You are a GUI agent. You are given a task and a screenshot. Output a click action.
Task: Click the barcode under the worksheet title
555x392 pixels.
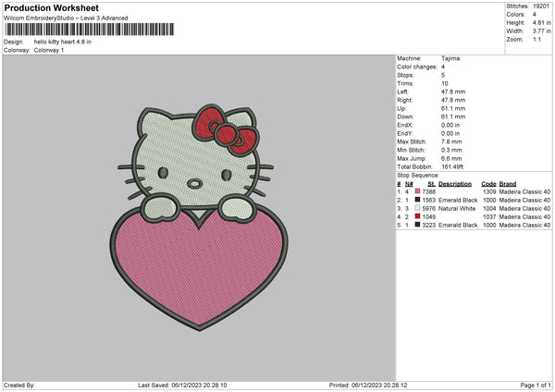(x=90, y=30)
